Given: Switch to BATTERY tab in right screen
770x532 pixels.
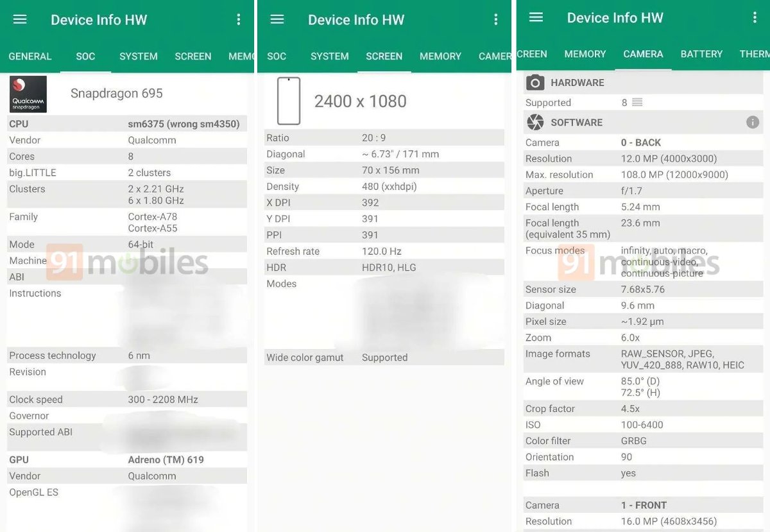Looking at the screenshot, I should point(701,54).
